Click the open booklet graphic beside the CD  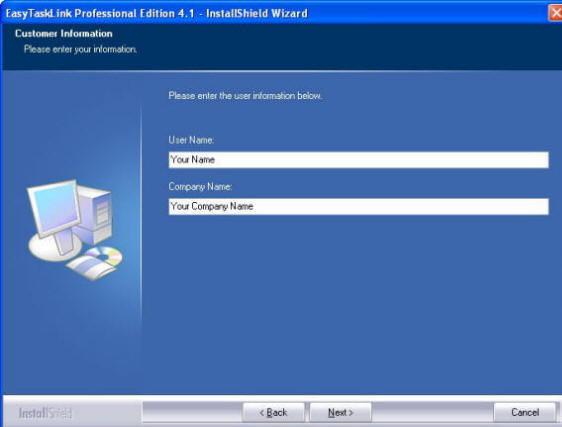[91, 267]
